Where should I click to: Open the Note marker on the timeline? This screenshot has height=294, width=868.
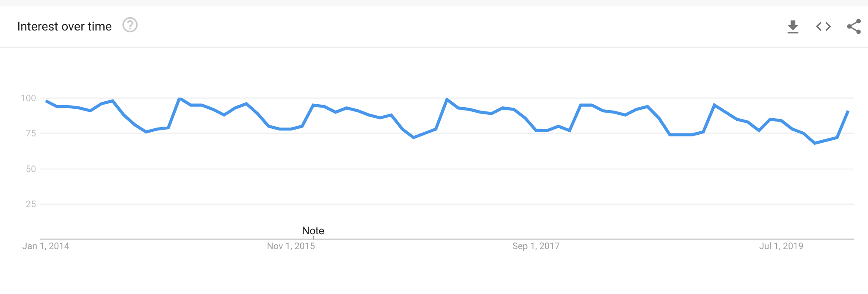pyautogui.click(x=312, y=231)
